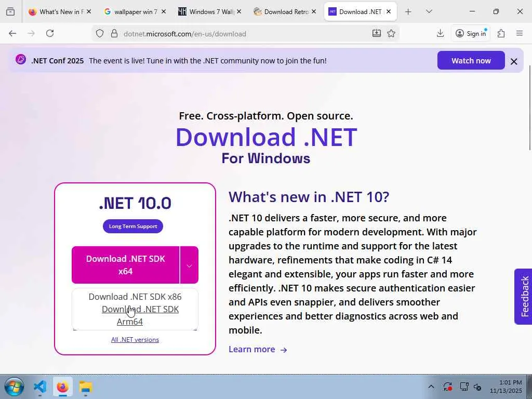The image size is (532, 399).
Task: Click the page vertical scrollbar thumb
Action: pos(530,107)
